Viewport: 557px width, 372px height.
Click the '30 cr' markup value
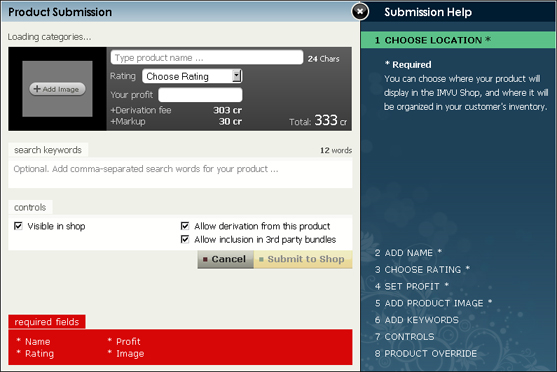230,122
